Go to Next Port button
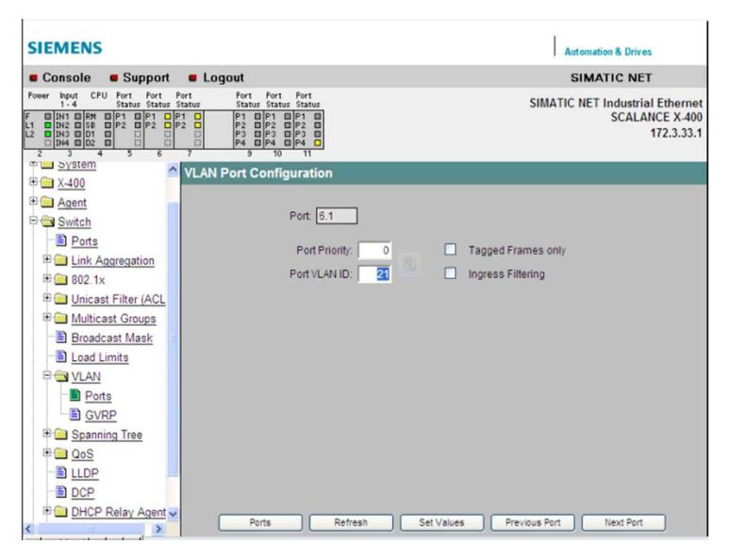Viewport: 729px width, 560px height. 622,521
